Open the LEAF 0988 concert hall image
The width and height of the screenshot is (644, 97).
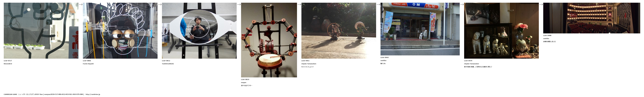(x=592, y=18)
